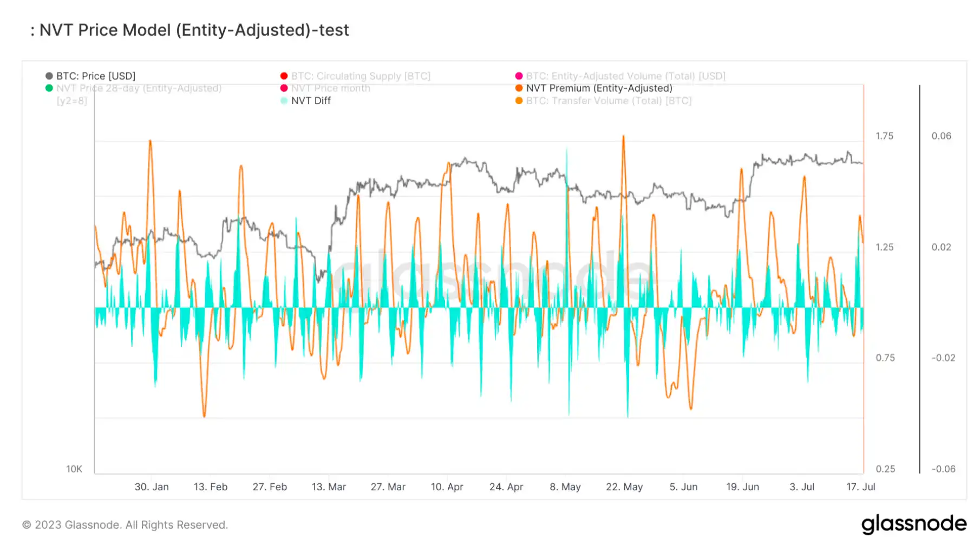
Task: Enable BTC: Entity-Adjusted Volume (Total) [USD] series
Action: point(620,76)
